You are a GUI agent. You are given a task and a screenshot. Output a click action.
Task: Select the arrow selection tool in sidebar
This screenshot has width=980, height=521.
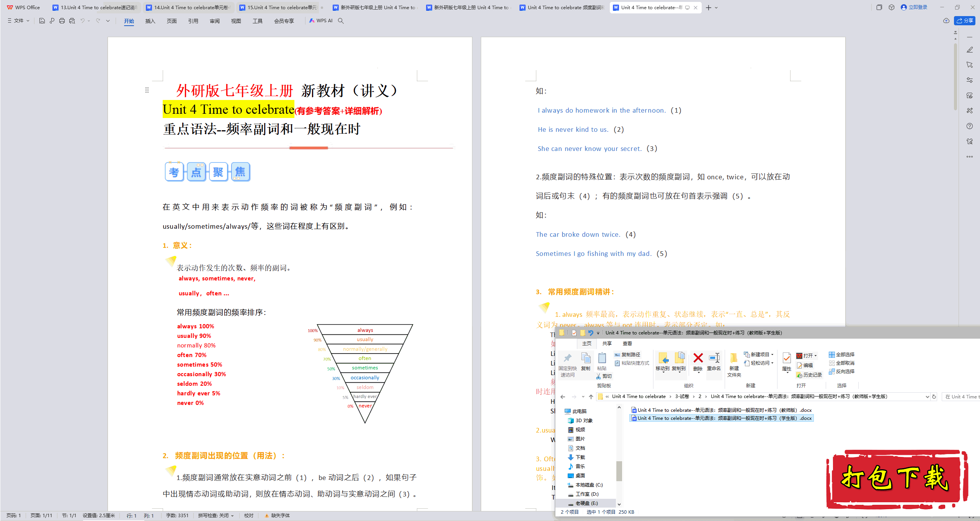[970, 65]
